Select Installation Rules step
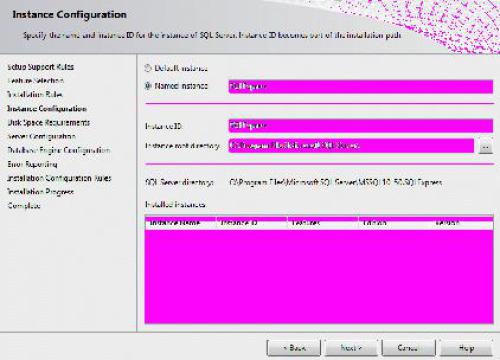 (x=35, y=94)
